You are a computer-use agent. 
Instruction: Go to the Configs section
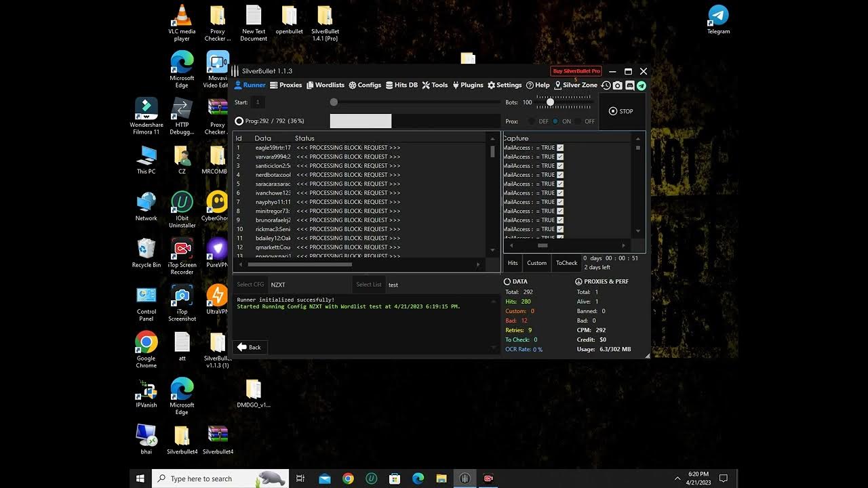click(365, 85)
